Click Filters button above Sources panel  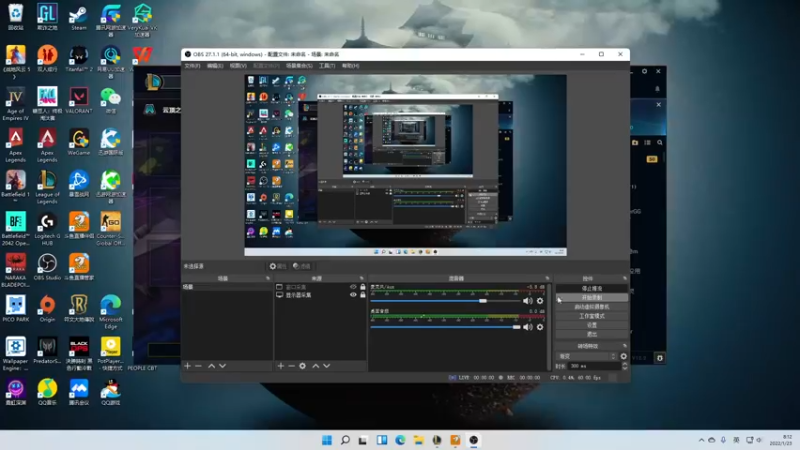click(x=302, y=266)
